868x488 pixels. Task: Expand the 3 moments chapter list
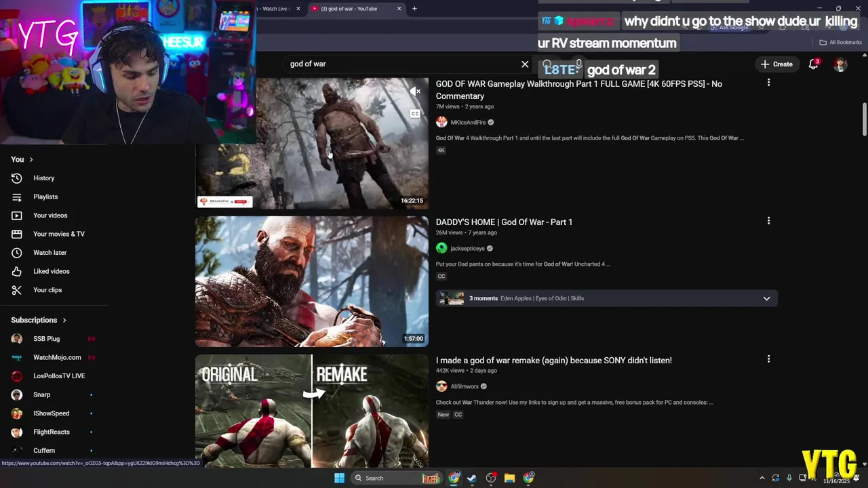coord(766,298)
